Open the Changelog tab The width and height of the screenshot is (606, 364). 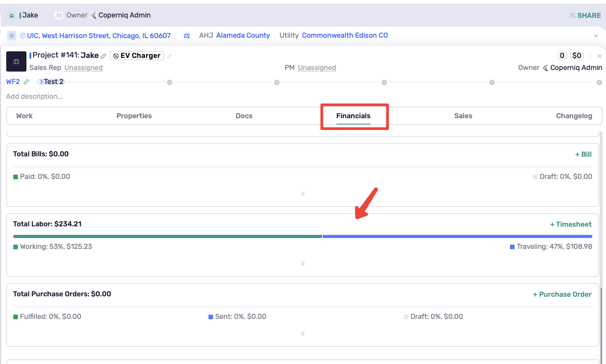coord(574,116)
